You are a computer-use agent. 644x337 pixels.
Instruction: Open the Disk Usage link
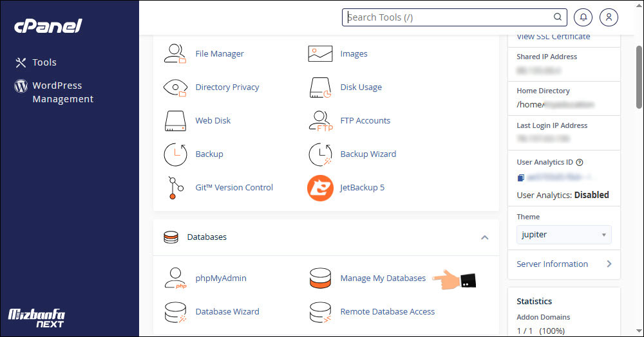click(x=361, y=87)
